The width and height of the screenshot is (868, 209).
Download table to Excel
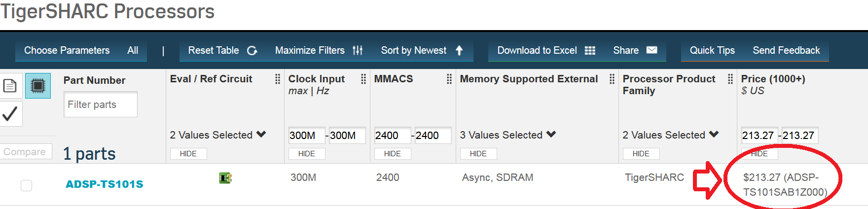[x=537, y=50]
